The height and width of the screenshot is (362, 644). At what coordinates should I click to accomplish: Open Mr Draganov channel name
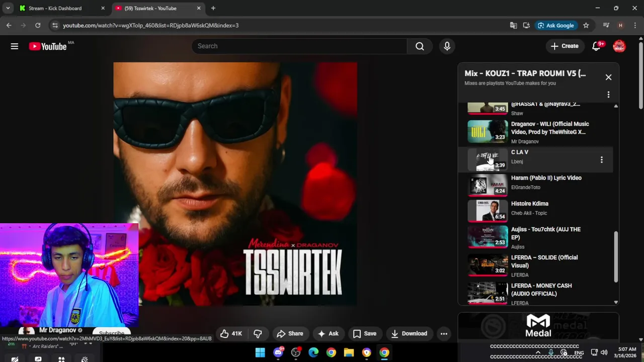57,330
